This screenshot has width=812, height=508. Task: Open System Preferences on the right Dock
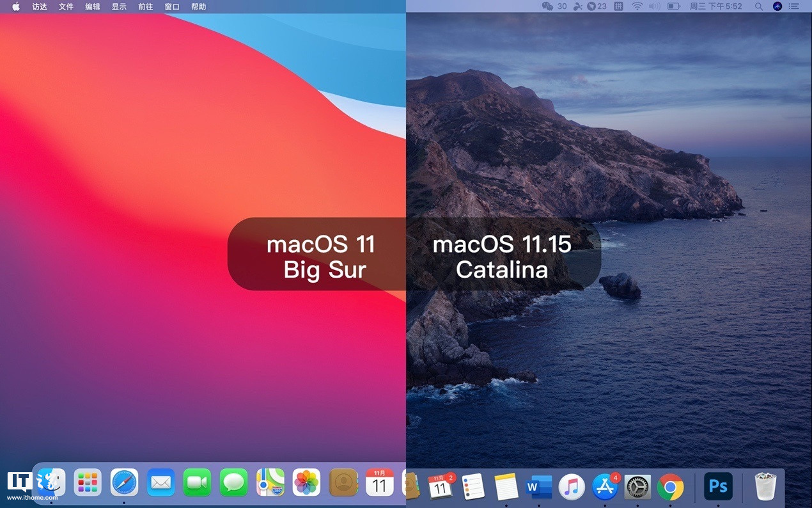637,486
